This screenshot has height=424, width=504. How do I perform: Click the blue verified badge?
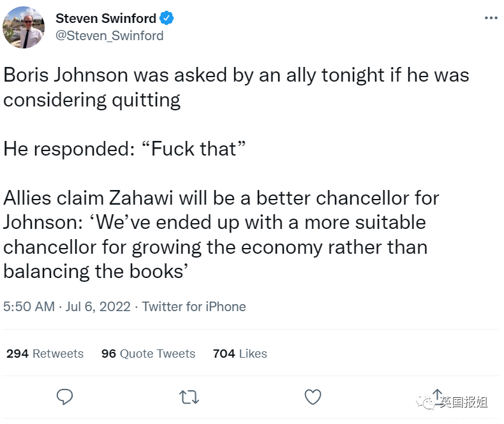click(167, 18)
